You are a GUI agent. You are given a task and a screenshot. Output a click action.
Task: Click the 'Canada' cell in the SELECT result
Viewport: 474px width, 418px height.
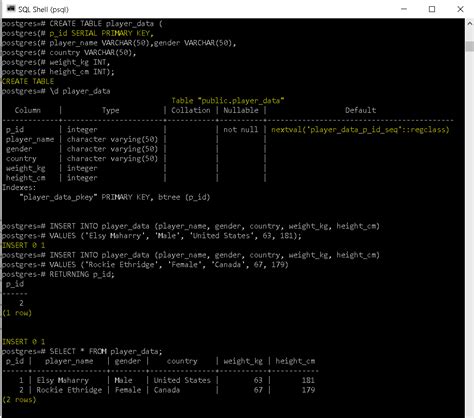tap(167, 390)
